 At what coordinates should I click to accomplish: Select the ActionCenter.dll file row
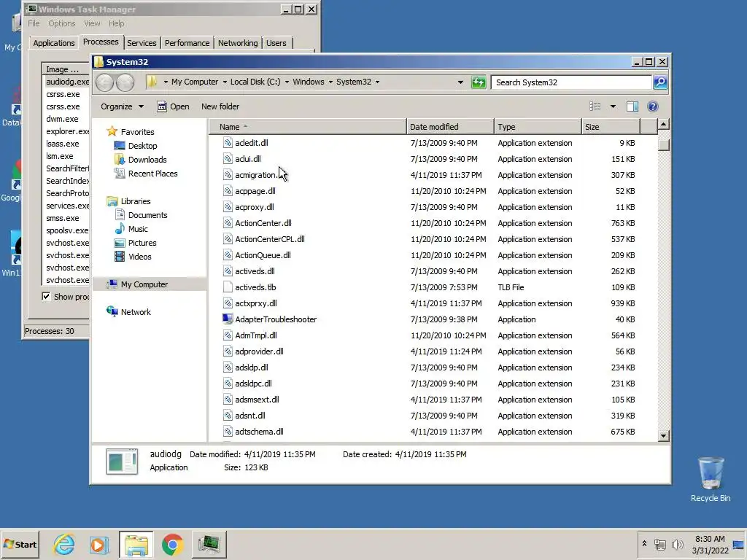[429, 223]
